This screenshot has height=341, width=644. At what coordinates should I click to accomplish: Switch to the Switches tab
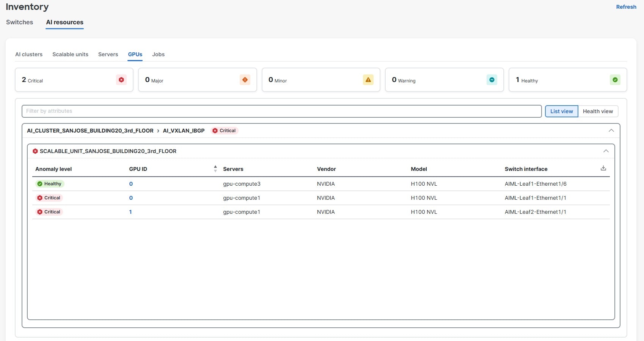point(20,22)
